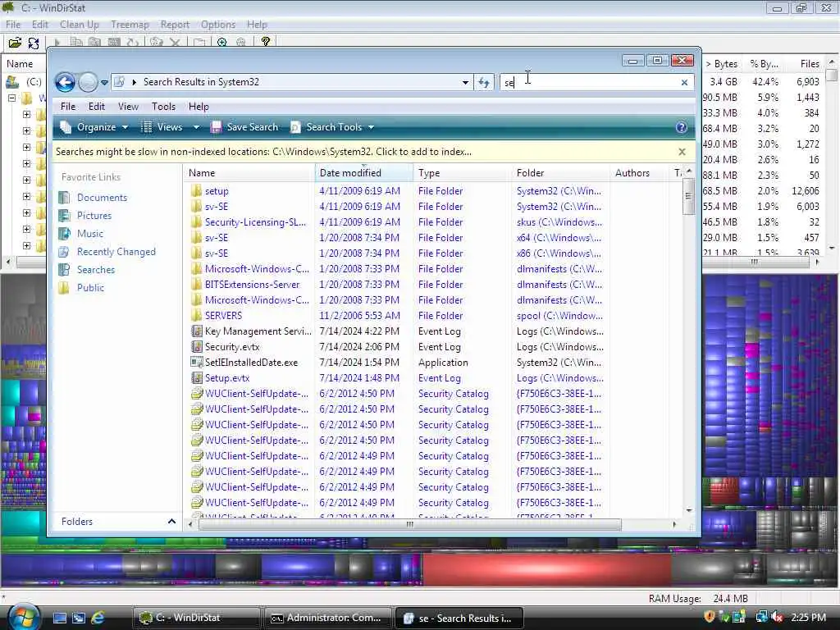Clear the search box with X icon
The image size is (840, 630).
pyautogui.click(x=684, y=83)
